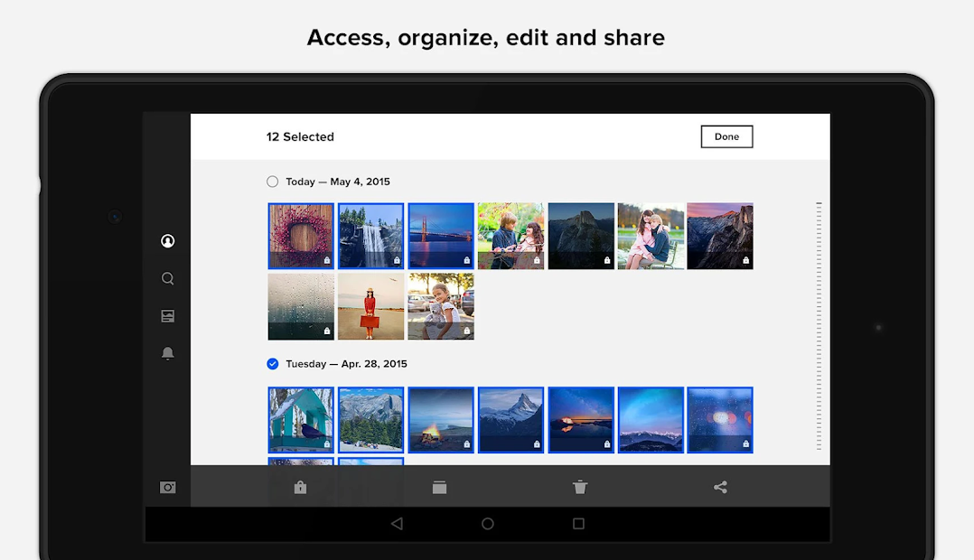
Task: Deselect the waterfall photo thumbnail
Action: (x=370, y=236)
